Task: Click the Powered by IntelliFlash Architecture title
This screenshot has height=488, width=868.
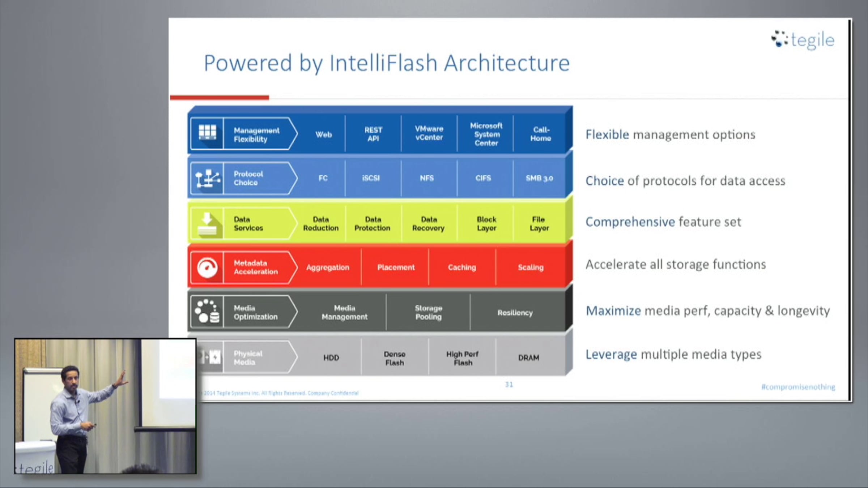Action: 387,63
